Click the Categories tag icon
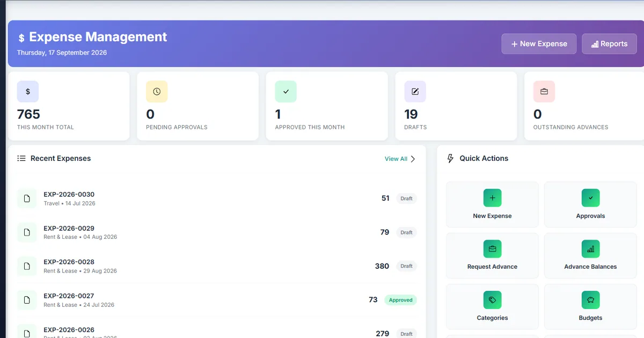Image resolution: width=644 pixels, height=338 pixels. pos(492,300)
